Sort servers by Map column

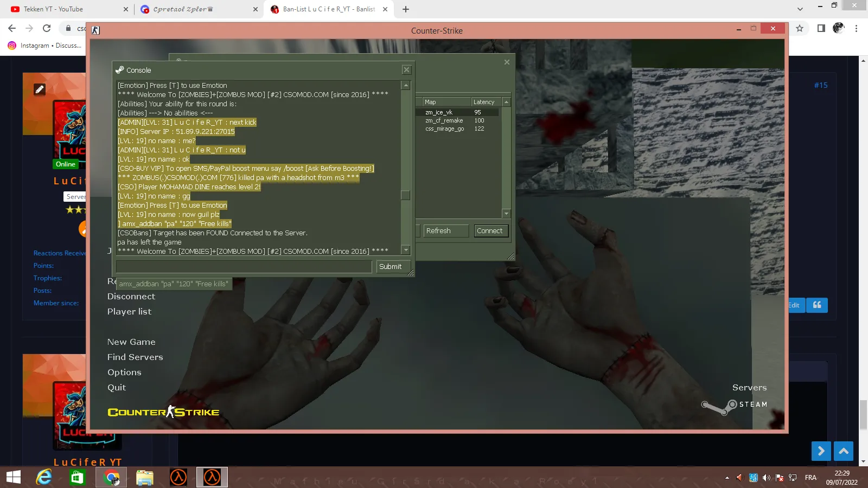pos(446,102)
